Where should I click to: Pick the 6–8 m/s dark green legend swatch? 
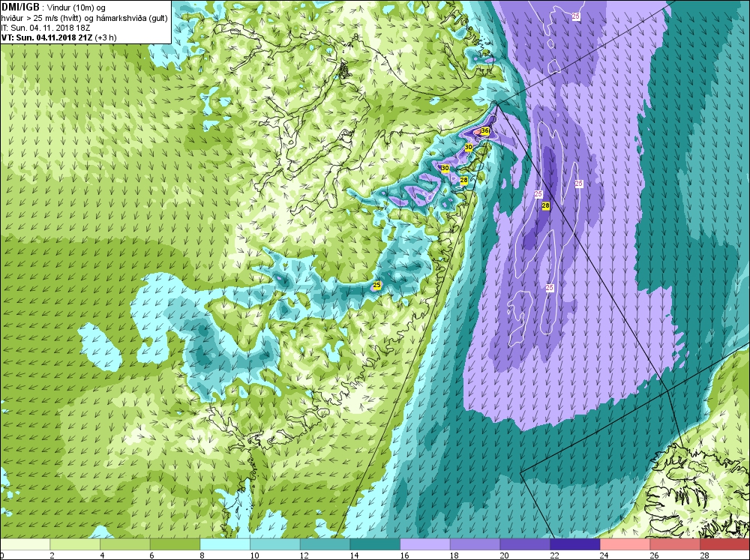pos(175,544)
